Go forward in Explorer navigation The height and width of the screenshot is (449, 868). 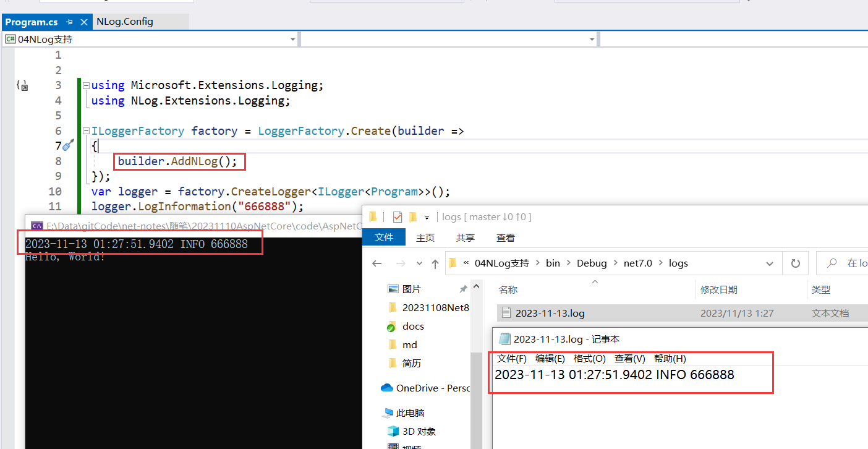tap(401, 263)
